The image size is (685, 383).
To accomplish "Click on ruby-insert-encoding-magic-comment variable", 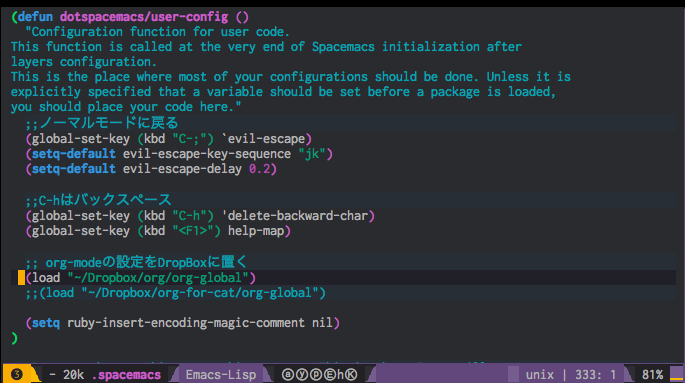I will (186, 323).
